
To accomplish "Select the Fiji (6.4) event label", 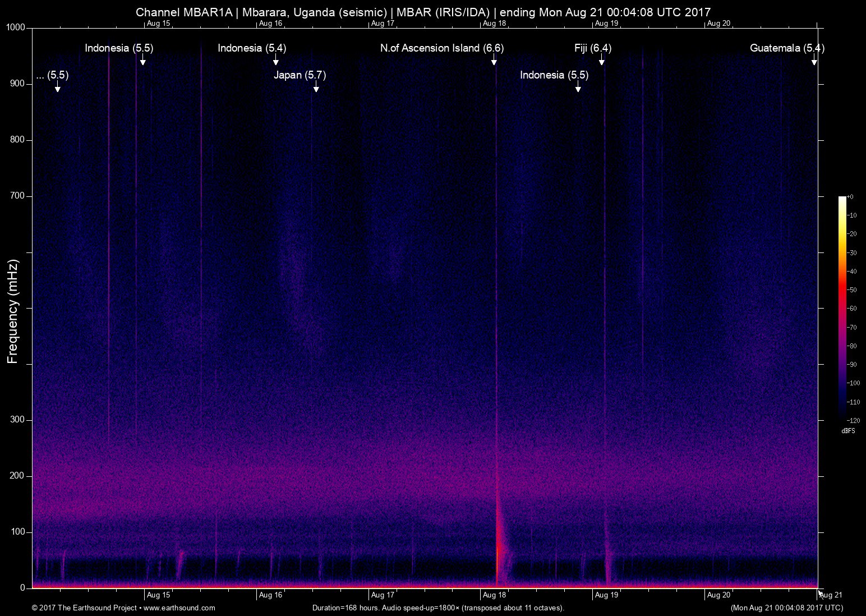I will (x=592, y=48).
